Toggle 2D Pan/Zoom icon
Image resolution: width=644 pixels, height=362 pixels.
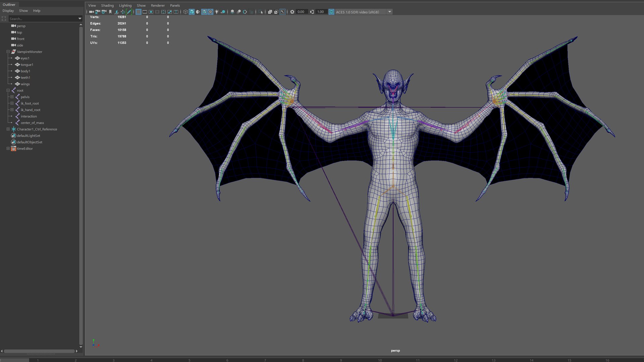click(x=123, y=12)
